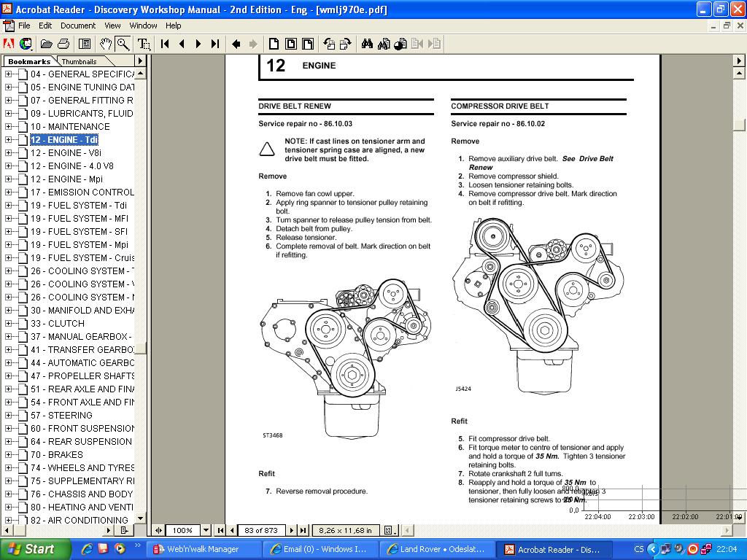Switch to the Thumbnails tab
The image size is (747, 560).
coord(79,62)
